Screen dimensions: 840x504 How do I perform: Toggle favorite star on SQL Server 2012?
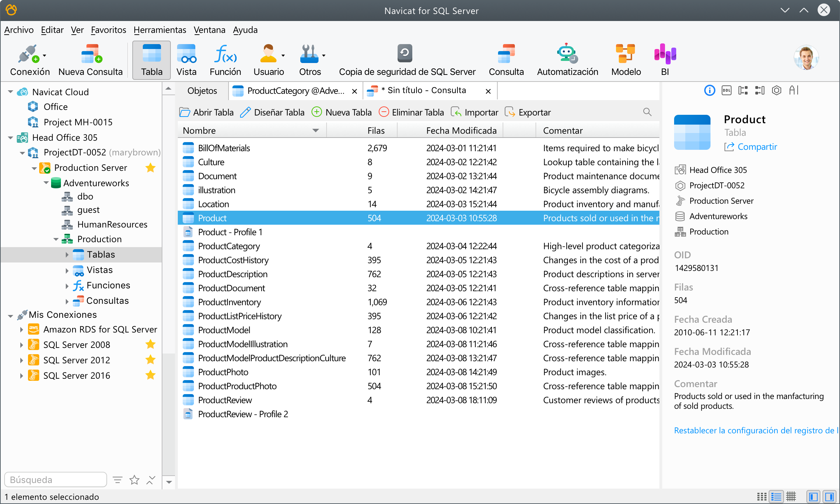point(150,359)
